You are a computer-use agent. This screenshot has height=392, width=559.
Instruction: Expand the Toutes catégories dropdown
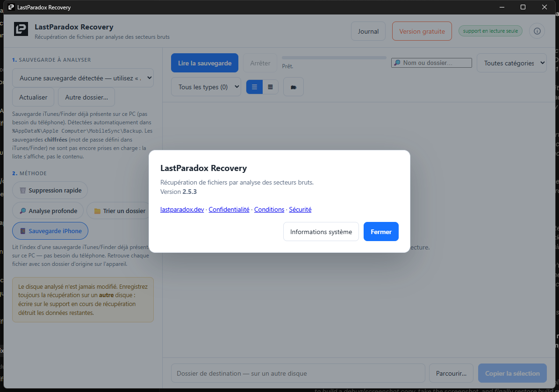coord(512,63)
